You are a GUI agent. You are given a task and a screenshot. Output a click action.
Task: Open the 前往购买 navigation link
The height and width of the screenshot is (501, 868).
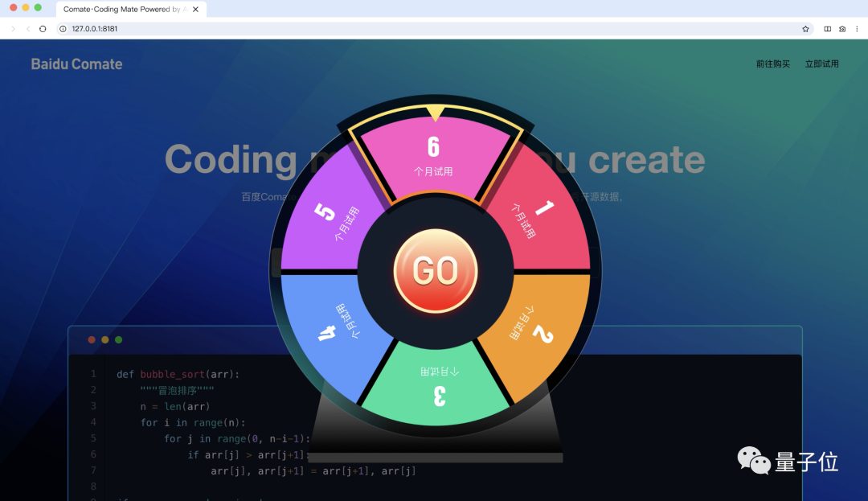(772, 64)
